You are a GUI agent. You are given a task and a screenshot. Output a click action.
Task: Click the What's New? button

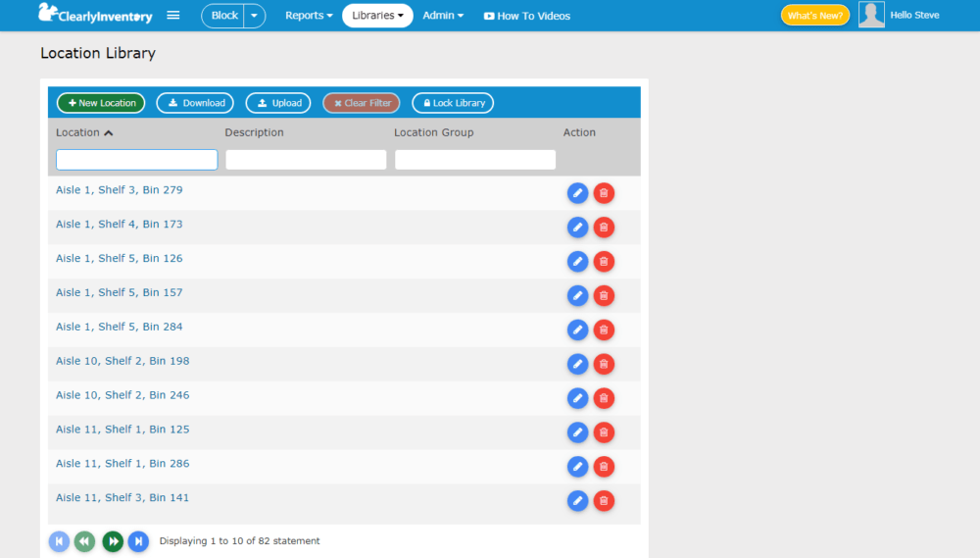coord(815,16)
